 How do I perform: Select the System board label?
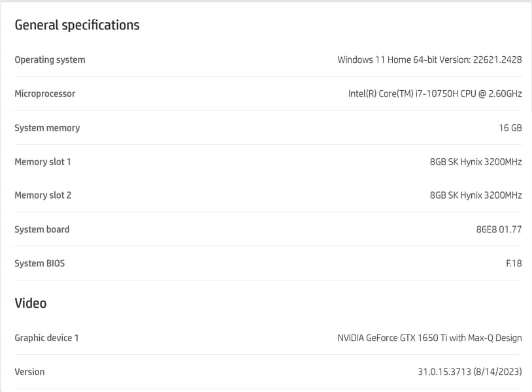tap(42, 229)
